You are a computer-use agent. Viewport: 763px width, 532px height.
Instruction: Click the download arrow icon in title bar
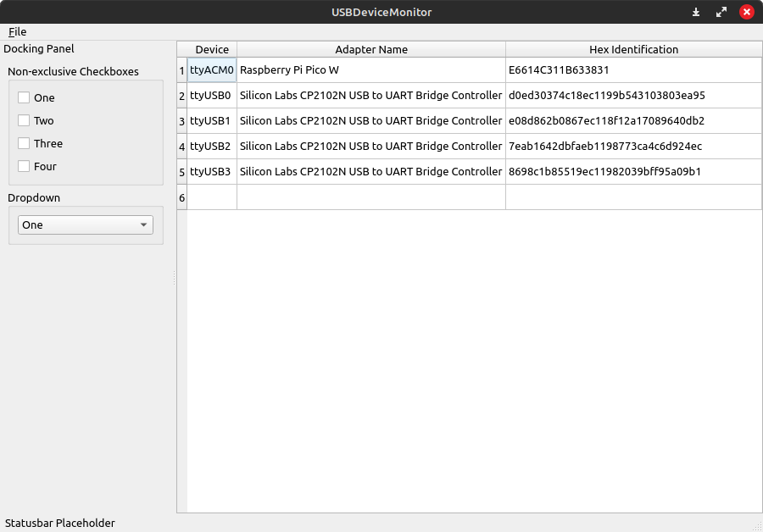696,12
